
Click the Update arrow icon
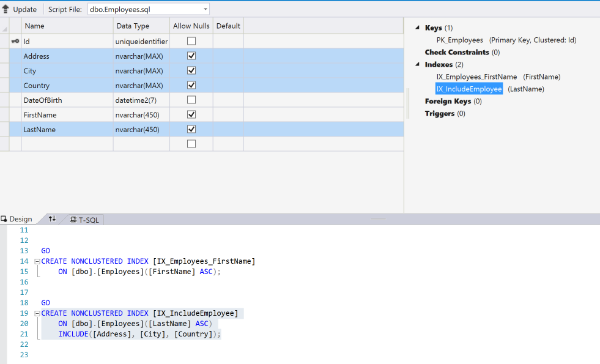point(6,9)
